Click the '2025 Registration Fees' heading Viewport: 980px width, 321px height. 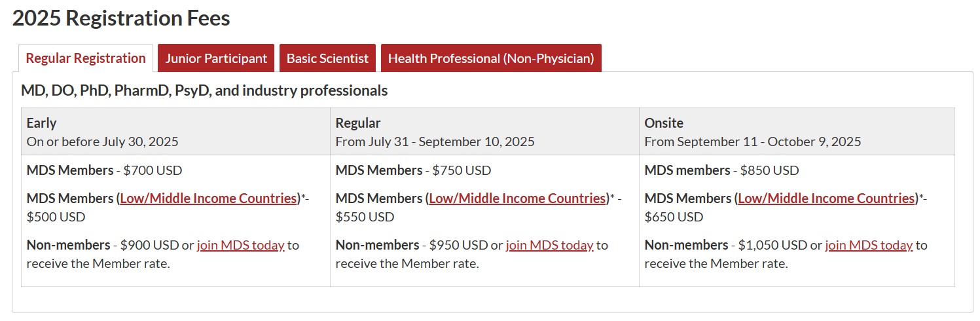[x=121, y=18]
